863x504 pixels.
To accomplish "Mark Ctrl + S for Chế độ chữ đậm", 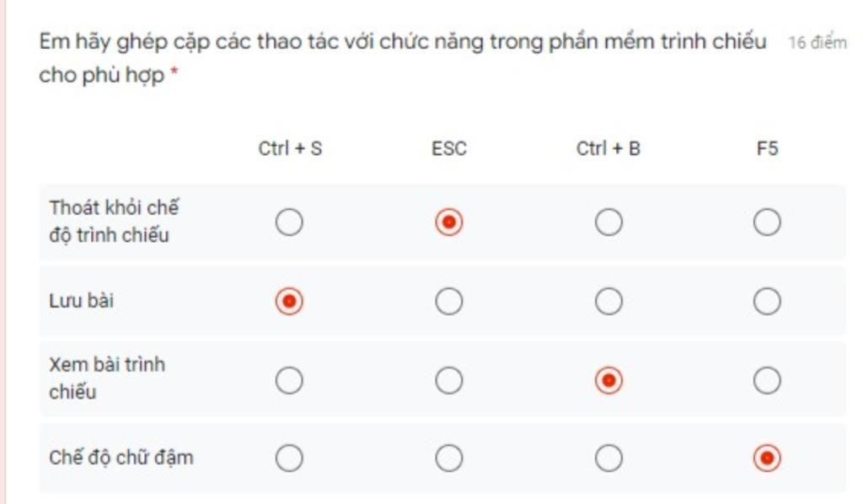I will pos(289,458).
